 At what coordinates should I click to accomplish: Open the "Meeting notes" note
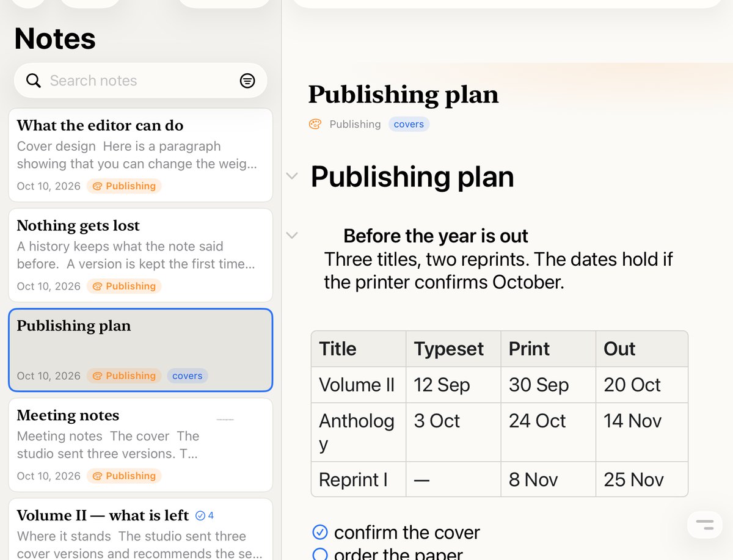[140, 445]
